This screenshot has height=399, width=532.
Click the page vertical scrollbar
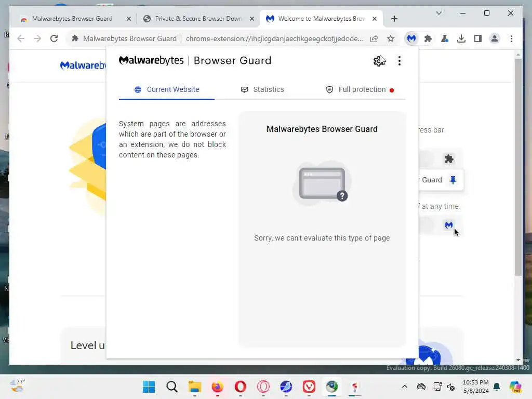click(518, 166)
